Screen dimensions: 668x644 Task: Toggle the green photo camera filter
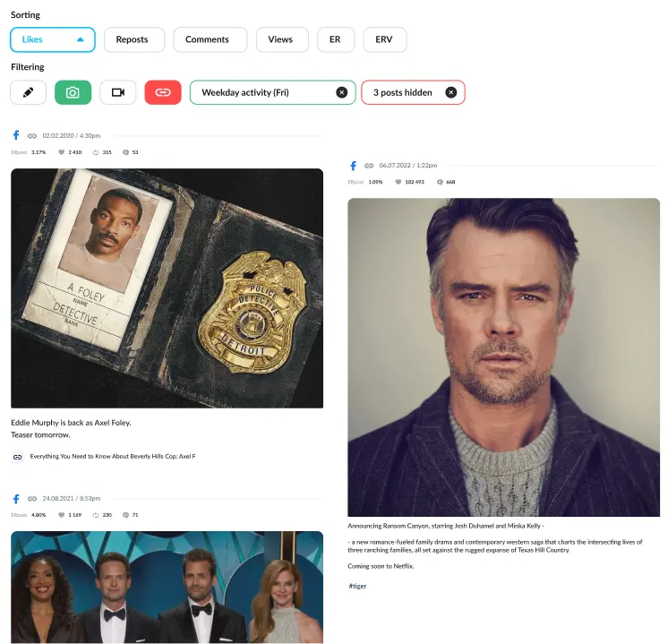[73, 92]
